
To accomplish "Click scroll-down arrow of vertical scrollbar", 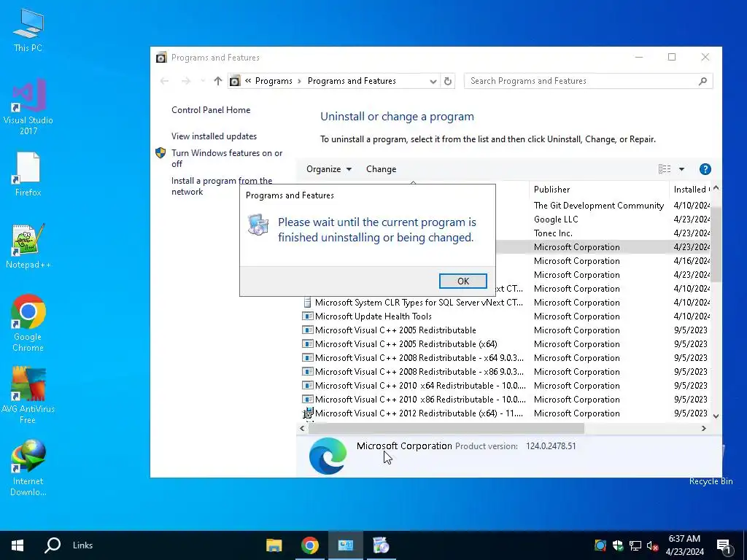I will pyautogui.click(x=716, y=416).
